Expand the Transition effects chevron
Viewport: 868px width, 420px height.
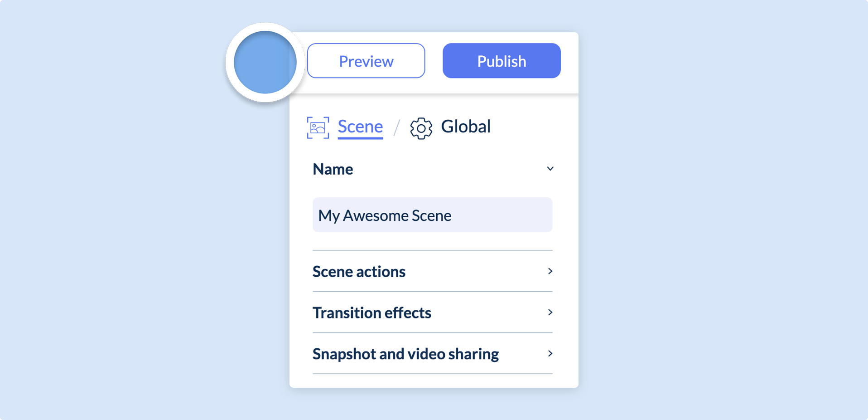550,313
